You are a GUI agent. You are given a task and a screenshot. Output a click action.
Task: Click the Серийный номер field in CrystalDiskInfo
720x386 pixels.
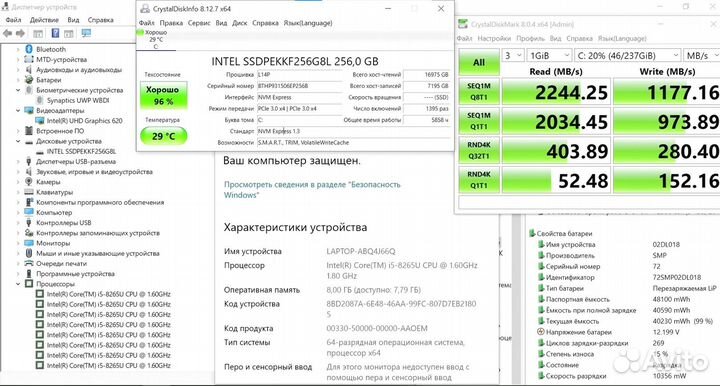coord(299,86)
